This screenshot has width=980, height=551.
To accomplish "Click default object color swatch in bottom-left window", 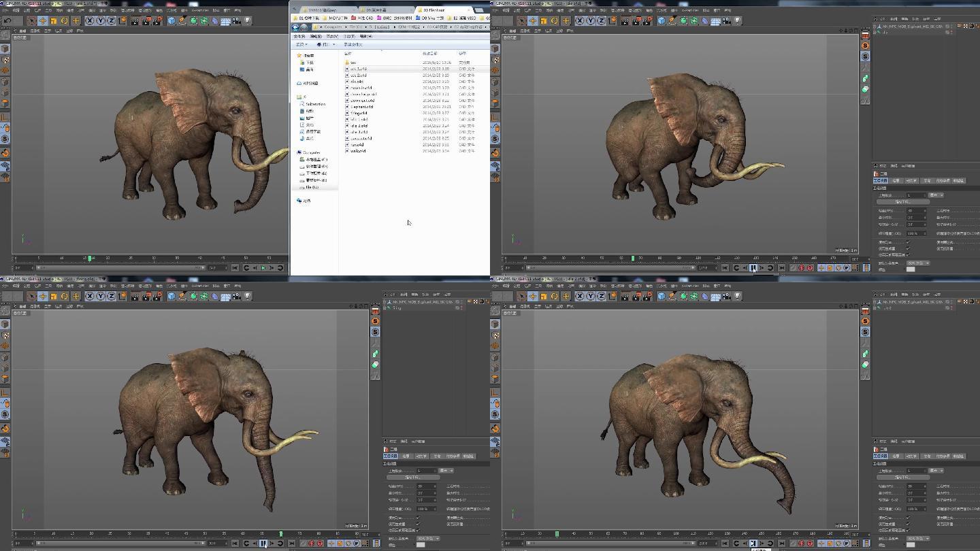I will point(421,545).
